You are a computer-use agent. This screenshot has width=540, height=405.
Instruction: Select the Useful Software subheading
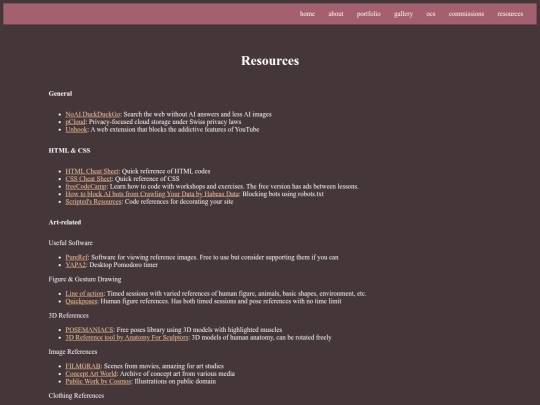tap(71, 243)
